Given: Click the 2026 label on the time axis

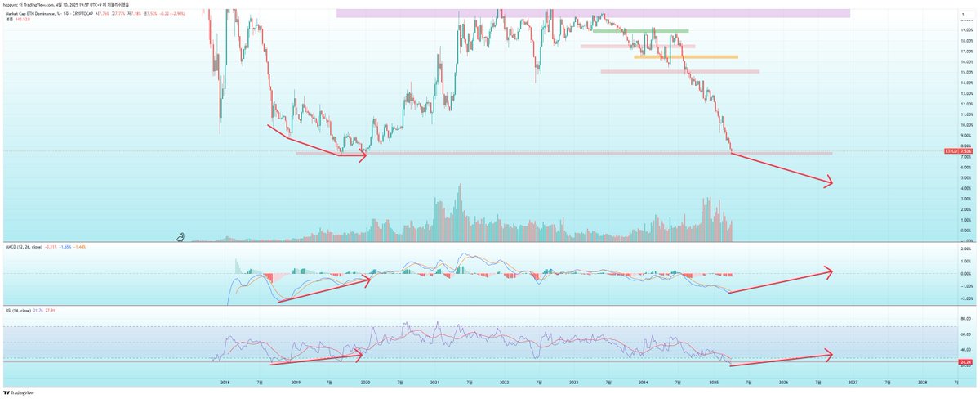Looking at the screenshot, I should (783, 381).
